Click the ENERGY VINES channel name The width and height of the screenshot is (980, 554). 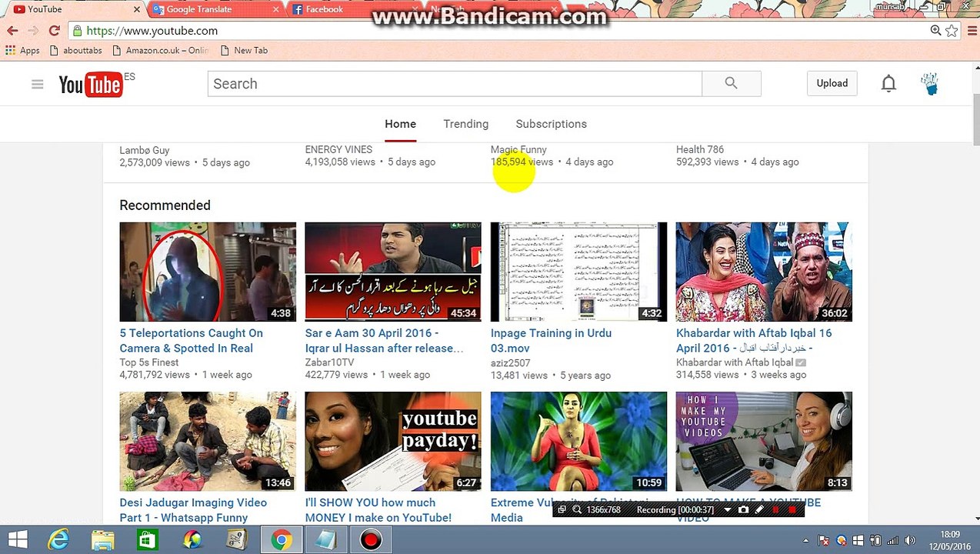338,149
